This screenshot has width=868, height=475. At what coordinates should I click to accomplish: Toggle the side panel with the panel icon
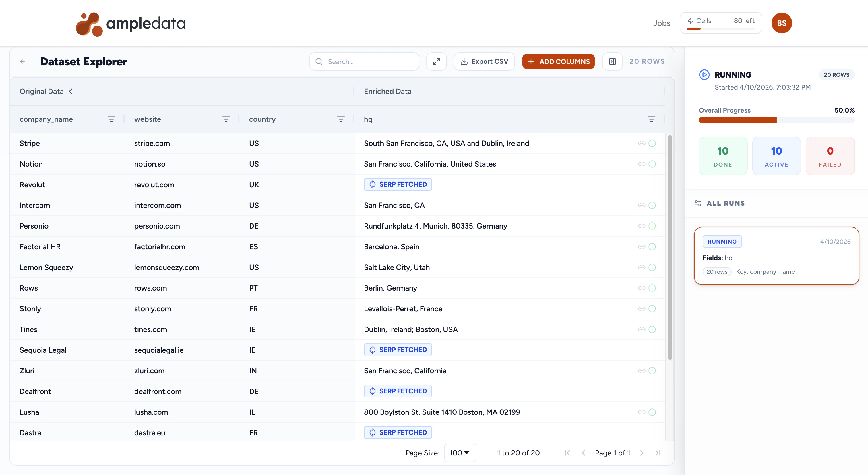pos(612,61)
